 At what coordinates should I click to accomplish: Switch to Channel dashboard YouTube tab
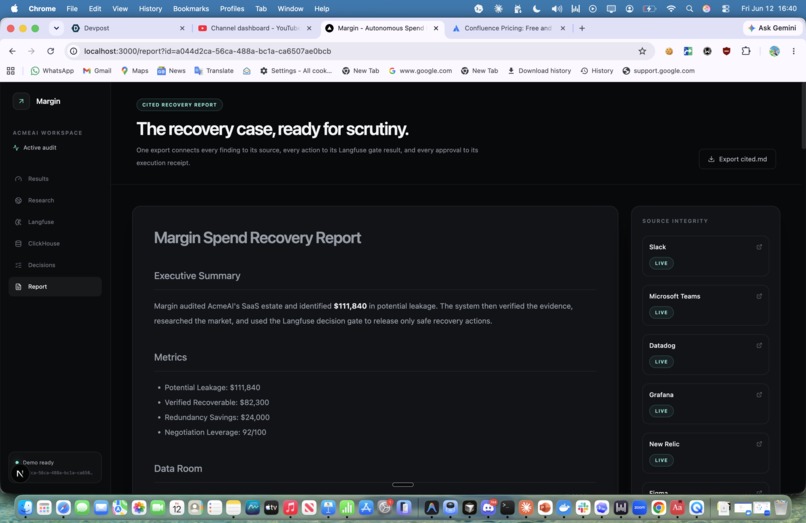pos(255,28)
